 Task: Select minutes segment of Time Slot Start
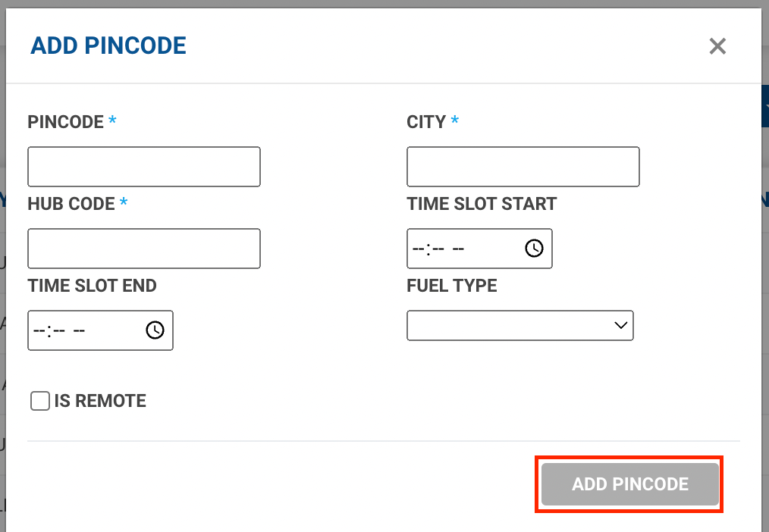pyautogui.click(x=438, y=249)
